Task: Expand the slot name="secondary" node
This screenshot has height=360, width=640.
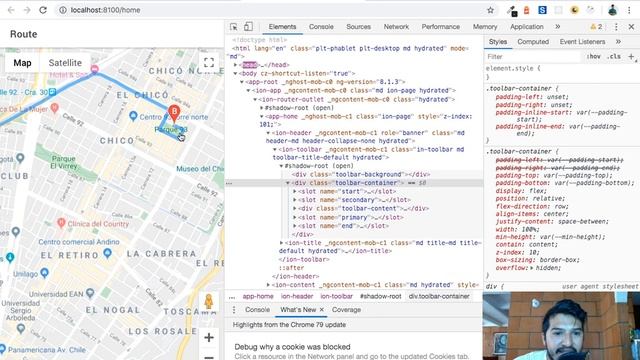Action: pyautogui.click(x=295, y=200)
